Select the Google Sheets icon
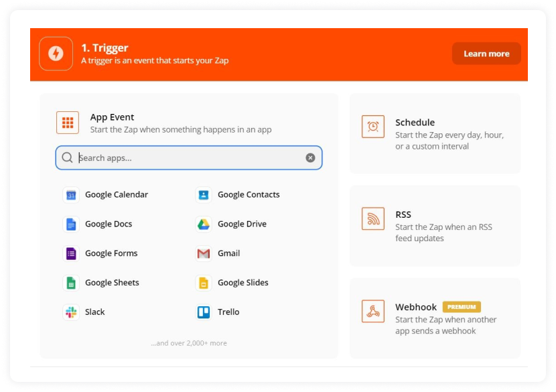This screenshot has width=556, height=392. click(71, 283)
